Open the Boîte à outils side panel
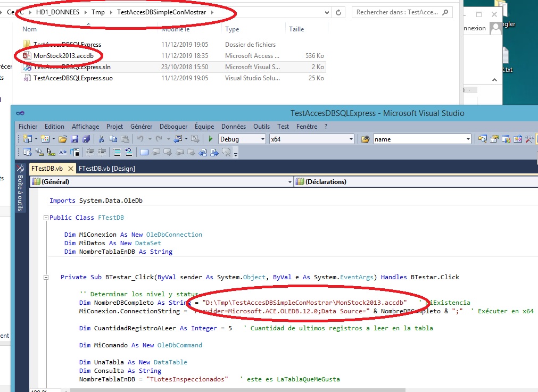538x392 pixels. coord(20,188)
